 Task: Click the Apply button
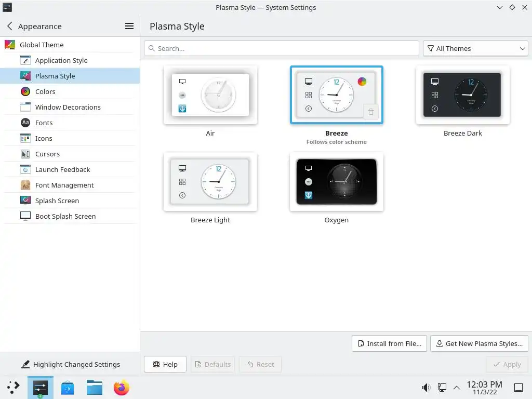(x=507, y=364)
